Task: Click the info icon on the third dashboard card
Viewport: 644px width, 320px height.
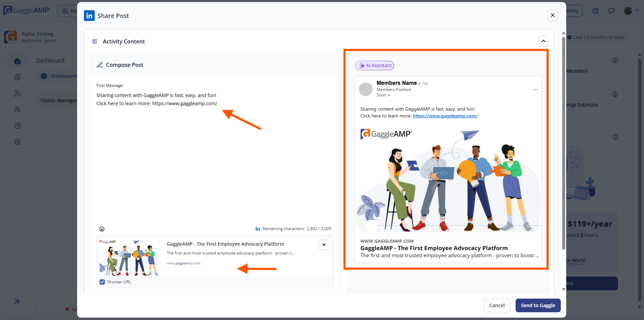Action: click(x=615, y=137)
